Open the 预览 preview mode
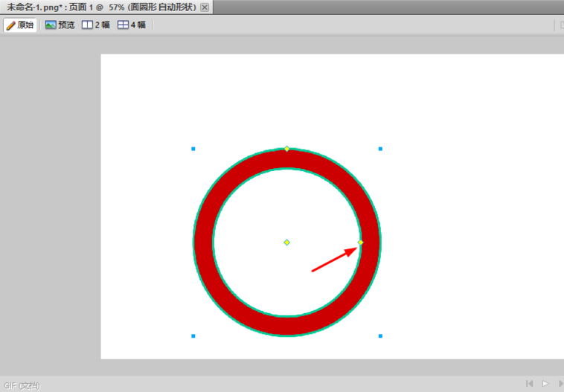Viewport: 564px width, 392px height. (60, 25)
